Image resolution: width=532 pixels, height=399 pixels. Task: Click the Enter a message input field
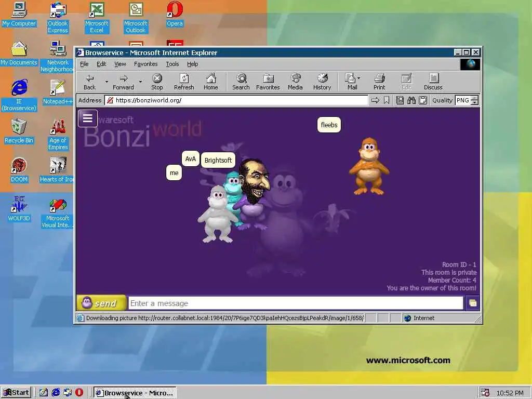[x=296, y=303]
